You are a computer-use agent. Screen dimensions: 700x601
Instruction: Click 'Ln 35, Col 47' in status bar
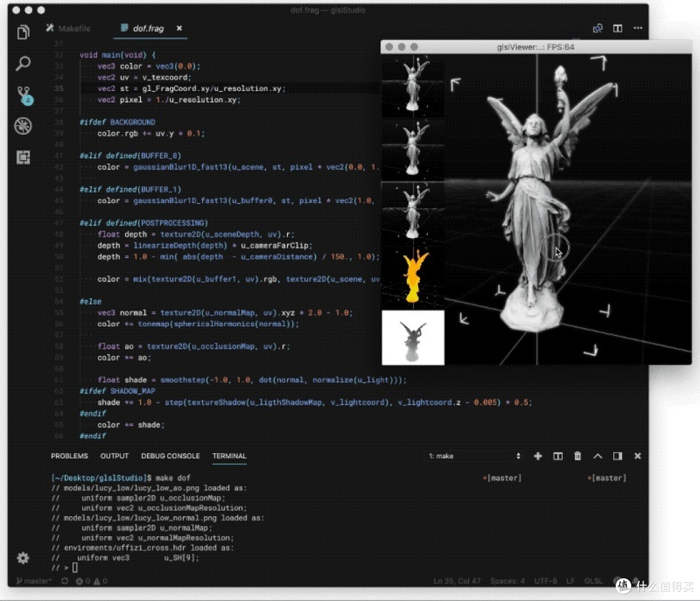click(457, 581)
